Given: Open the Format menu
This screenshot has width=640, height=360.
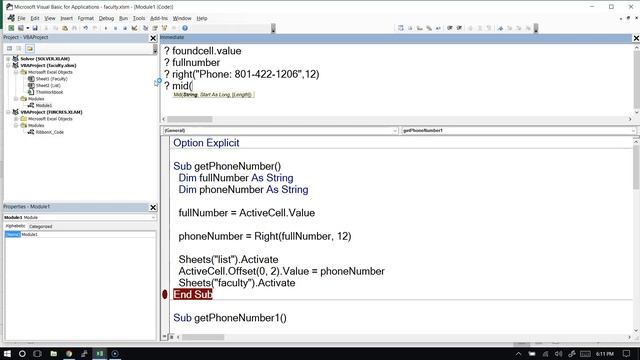Looking at the screenshot, I should [86, 18].
